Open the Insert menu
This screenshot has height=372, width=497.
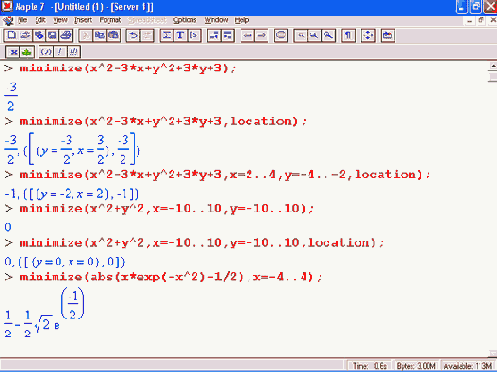click(x=83, y=20)
